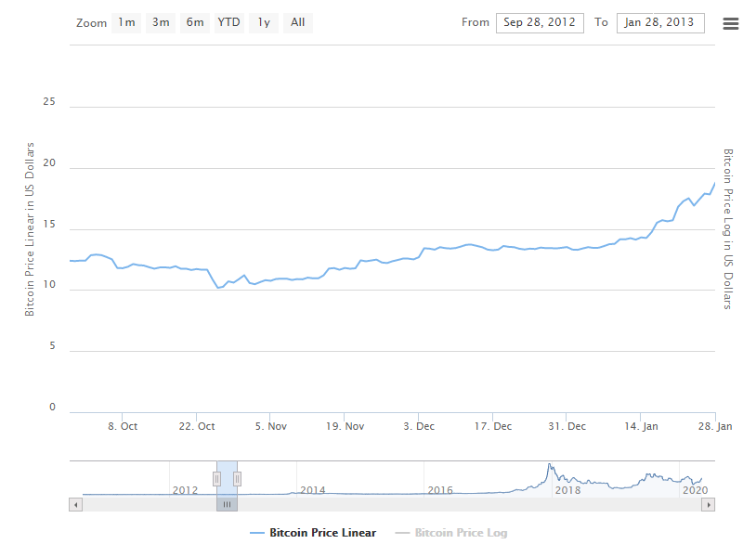Choose the 1y zoom range
This screenshot has height=544, width=756.
click(x=263, y=22)
